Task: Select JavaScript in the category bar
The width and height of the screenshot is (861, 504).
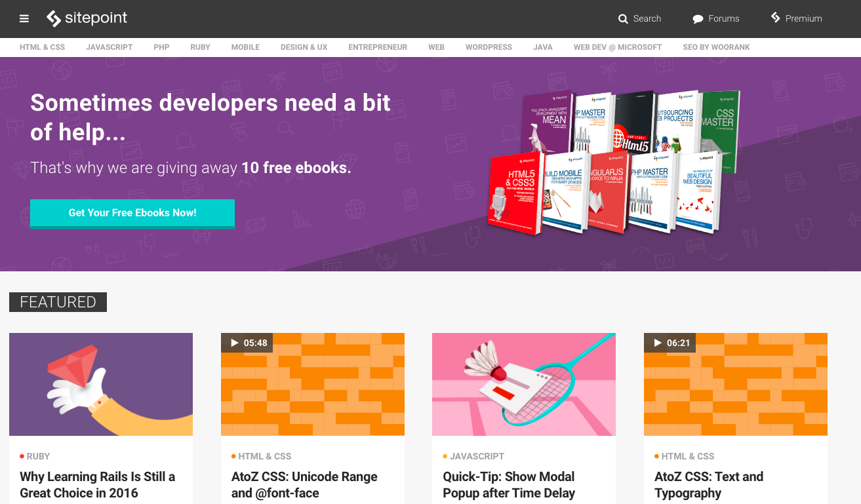Action: 110,47
